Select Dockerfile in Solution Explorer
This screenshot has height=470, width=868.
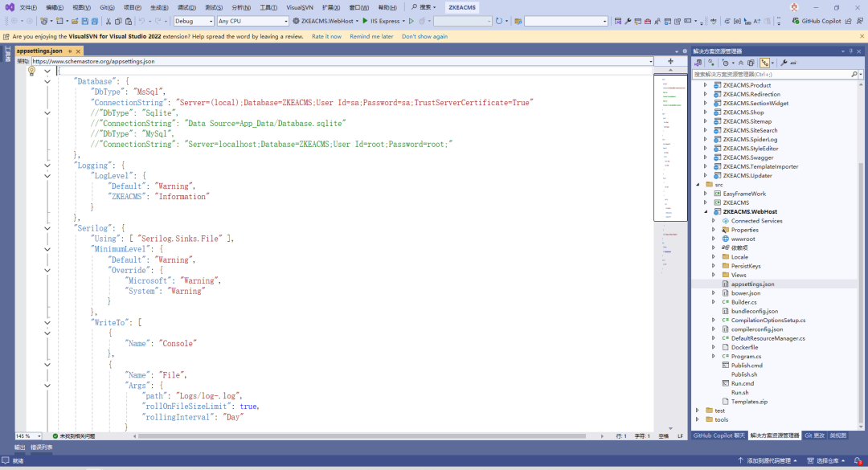pyautogui.click(x=744, y=348)
